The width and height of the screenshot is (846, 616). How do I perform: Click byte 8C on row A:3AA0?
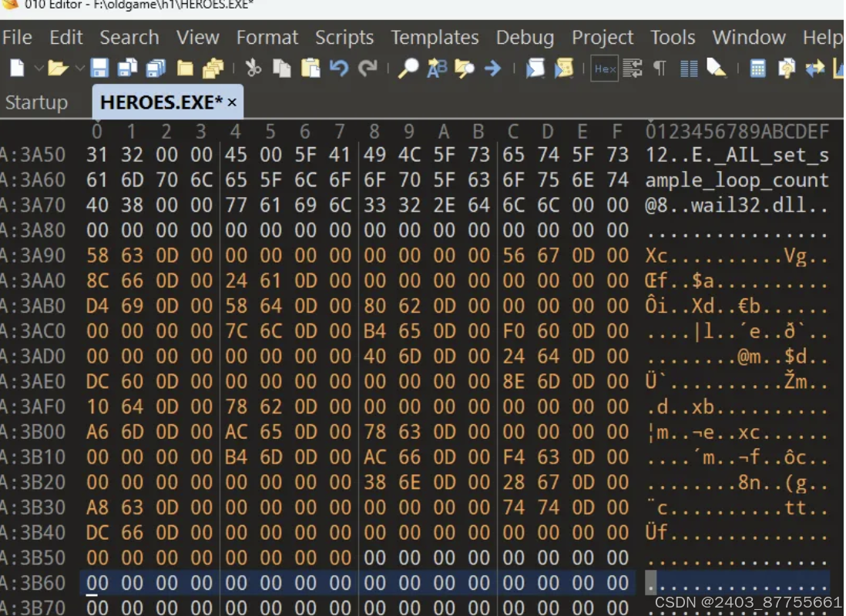click(x=97, y=280)
